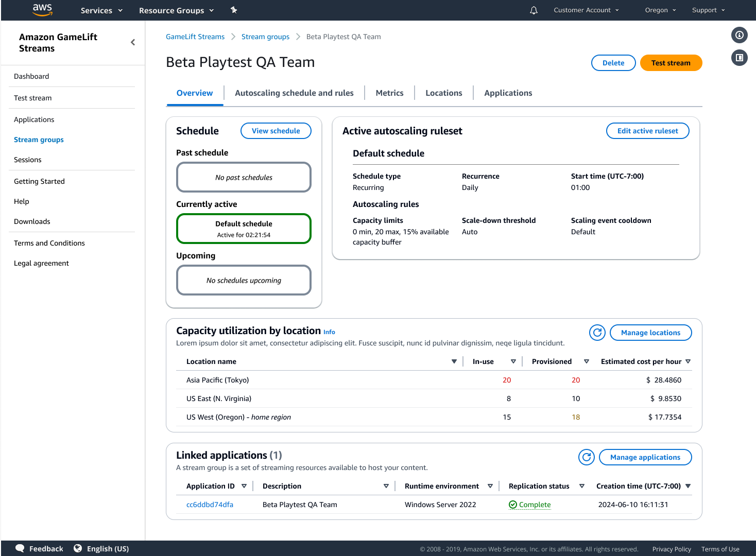Open the split panel icon below info
The height and width of the screenshot is (556, 756).
tap(740, 58)
